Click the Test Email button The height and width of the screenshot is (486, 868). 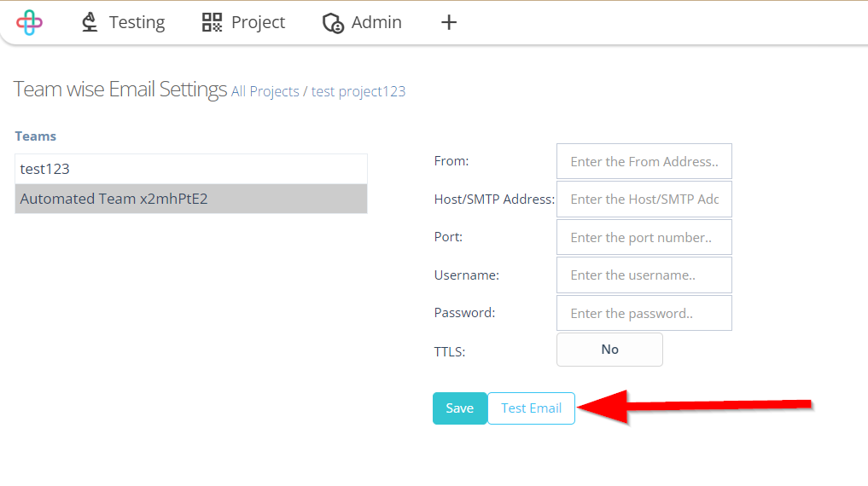pos(532,408)
